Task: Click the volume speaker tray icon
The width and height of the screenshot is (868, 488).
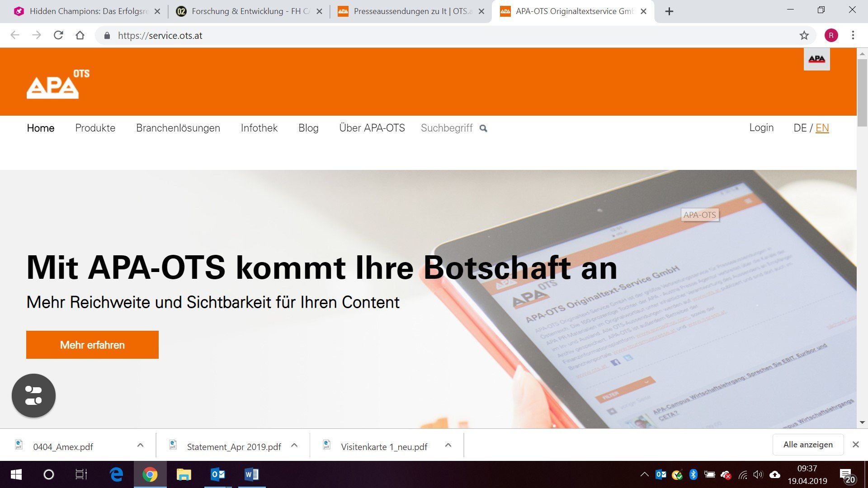Action: tap(758, 475)
